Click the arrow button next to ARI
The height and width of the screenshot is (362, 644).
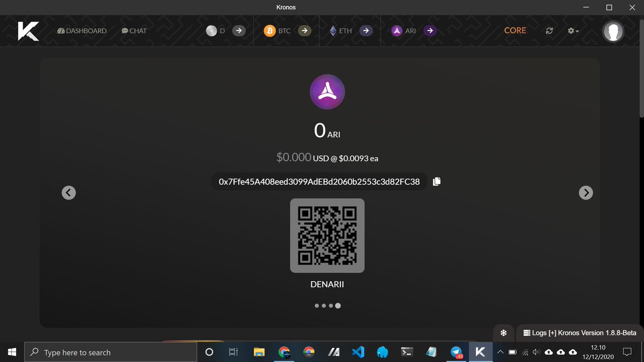tap(430, 31)
